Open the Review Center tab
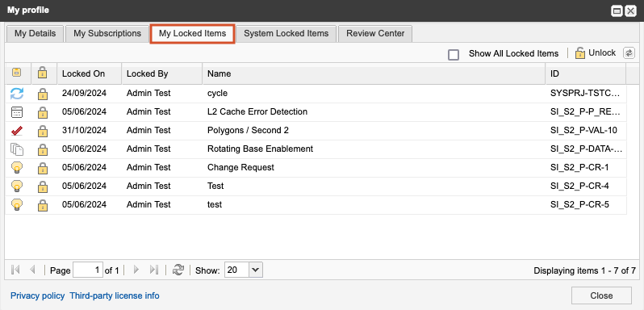Viewport: 644px width, 310px height. [375, 34]
